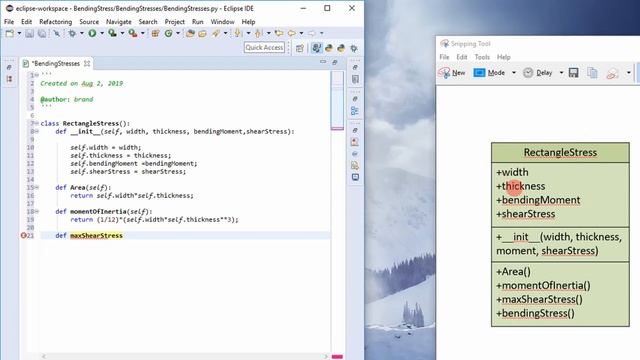Click the Save icon in Eclipse toolbar
This screenshot has width=640, height=360.
click(x=29, y=33)
